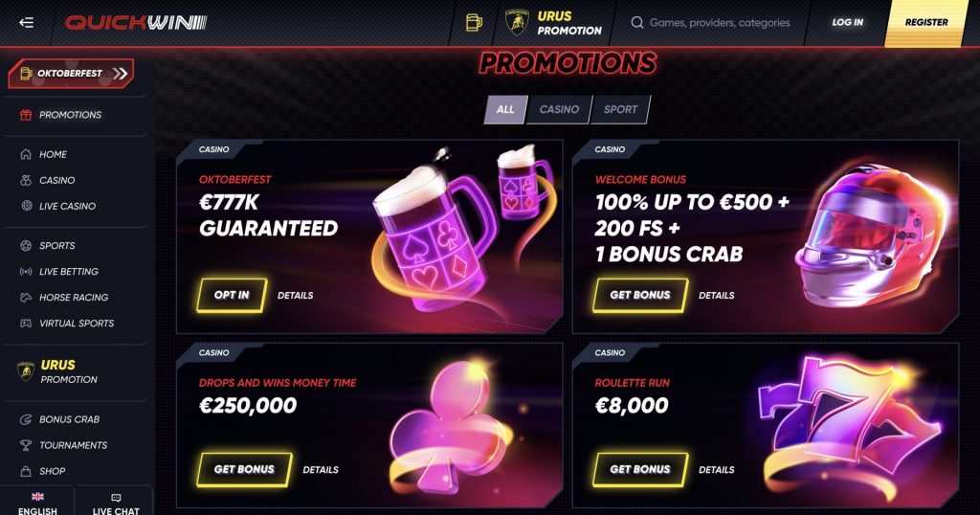The height and width of the screenshot is (515, 980).
Task: Click the Shop bag icon in sidebar
Action: click(x=26, y=471)
